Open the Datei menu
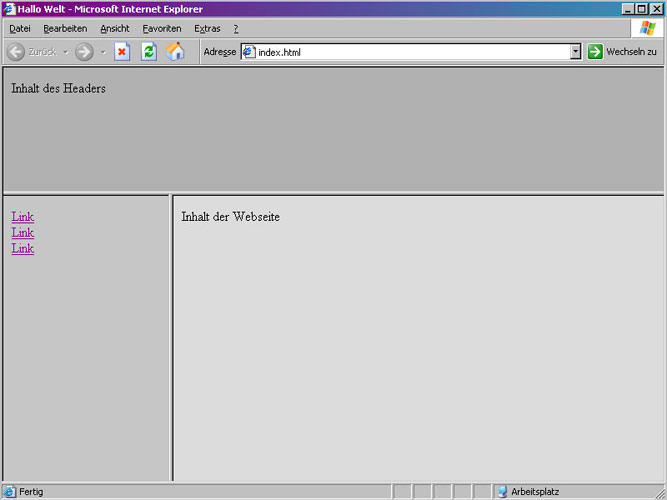This screenshot has width=667, height=500. [20, 29]
